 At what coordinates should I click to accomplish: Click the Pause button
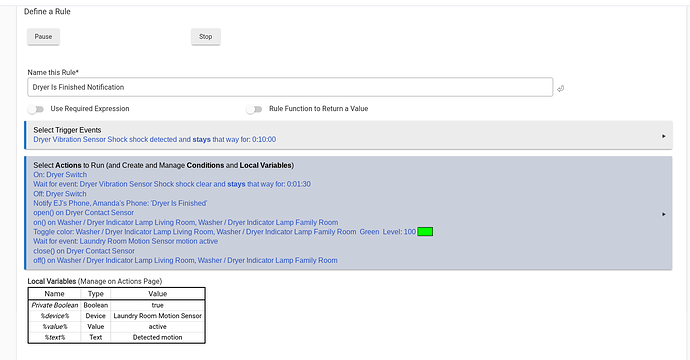point(43,37)
